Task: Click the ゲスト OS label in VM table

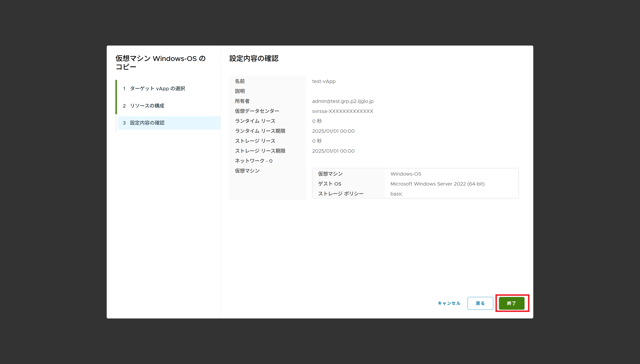Action: click(x=329, y=184)
